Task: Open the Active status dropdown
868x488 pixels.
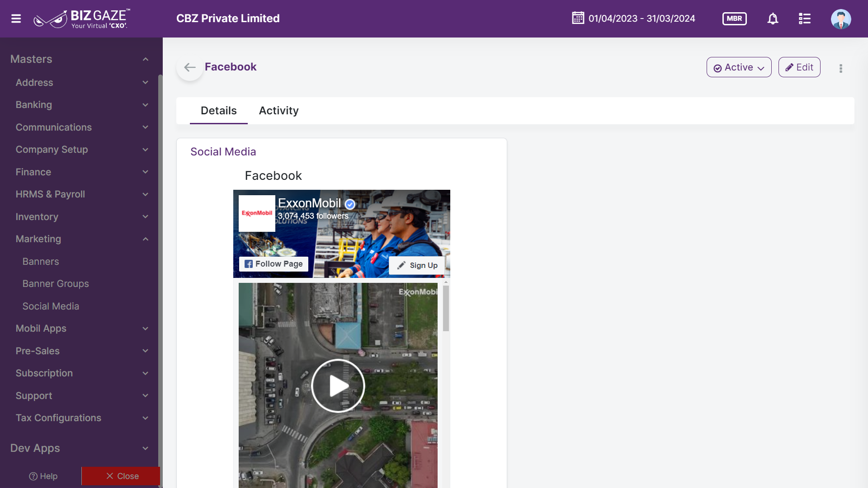Action: 739,67
